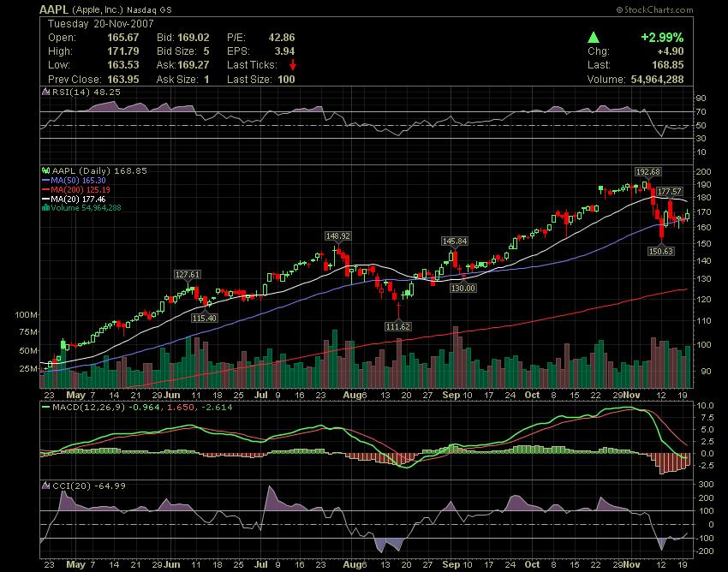Click the Bid Size value 5

206,51
